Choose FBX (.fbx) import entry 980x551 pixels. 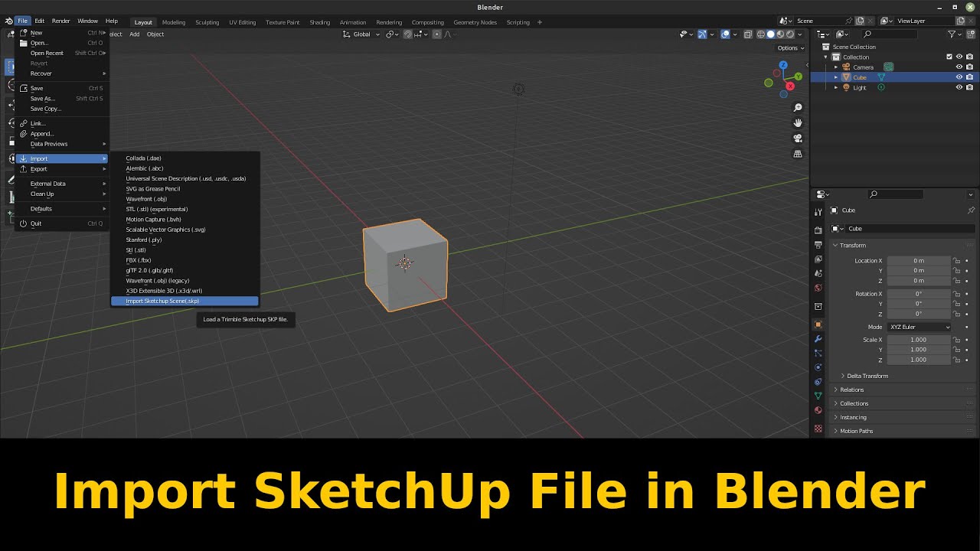185,260
